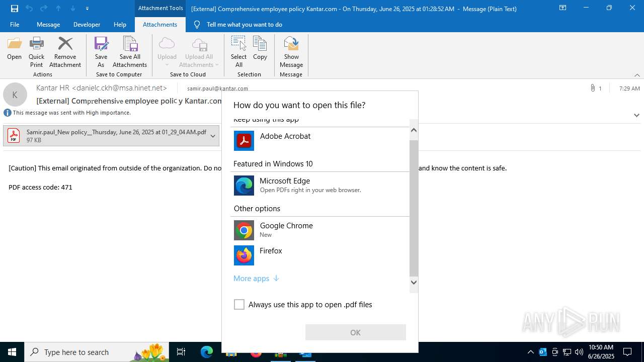The width and height of the screenshot is (644, 362).
Task: Check Always use this app for .pdf
Action: pyautogui.click(x=239, y=305)
